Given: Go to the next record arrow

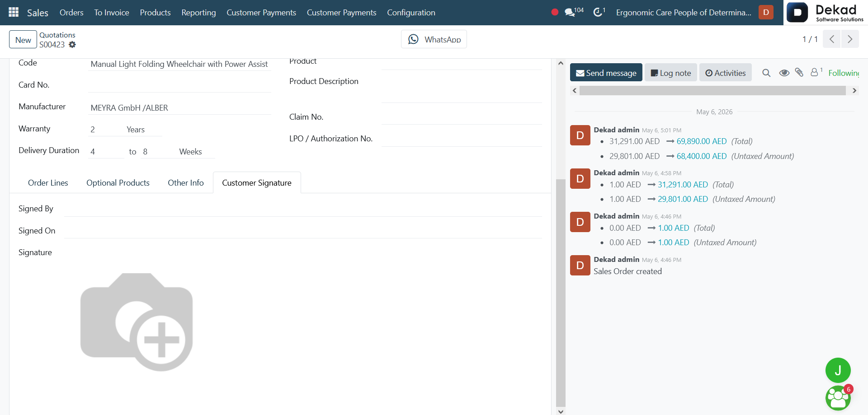Looking at the screenshot, I should (850, 39).
